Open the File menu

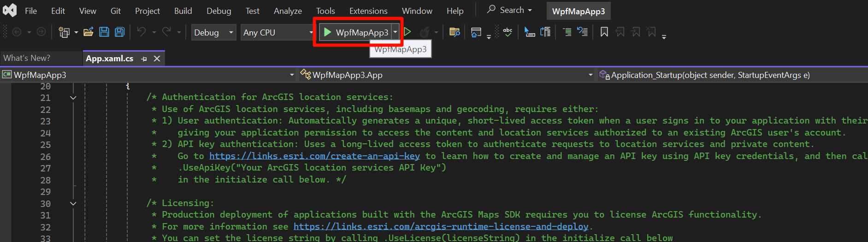31,11
